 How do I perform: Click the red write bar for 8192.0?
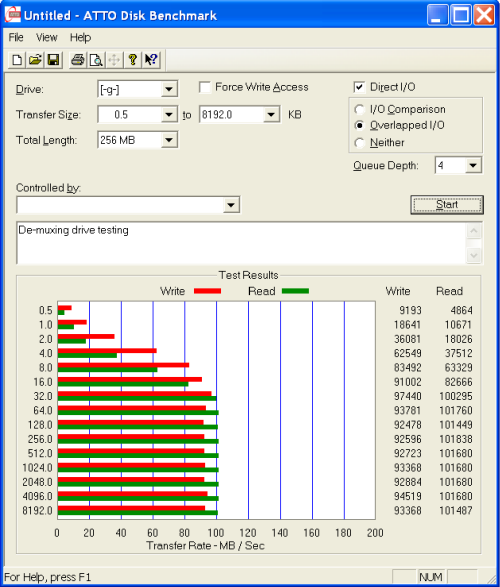click(x=131, y=508)
